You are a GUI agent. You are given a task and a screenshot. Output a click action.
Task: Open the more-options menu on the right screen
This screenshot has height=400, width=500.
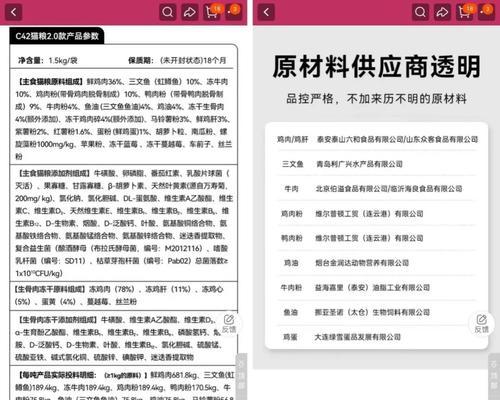coord(486,12)
